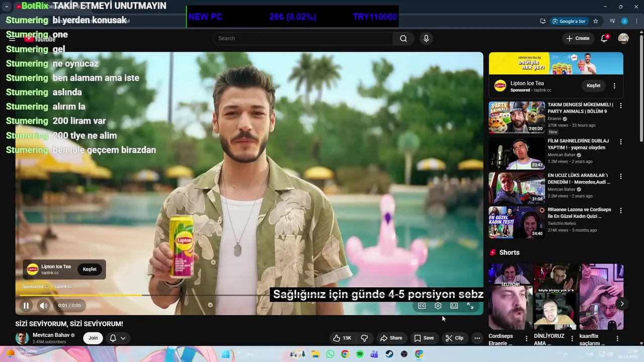
Task: Click Keşfet on the in-player Lipton ad
Action: click(90, 269)
